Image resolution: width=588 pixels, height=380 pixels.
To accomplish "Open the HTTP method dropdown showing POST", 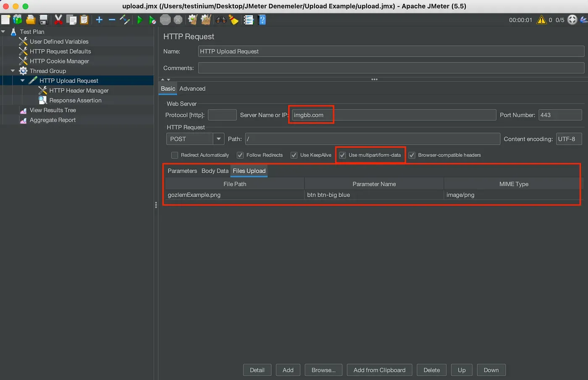I will 218,139.
